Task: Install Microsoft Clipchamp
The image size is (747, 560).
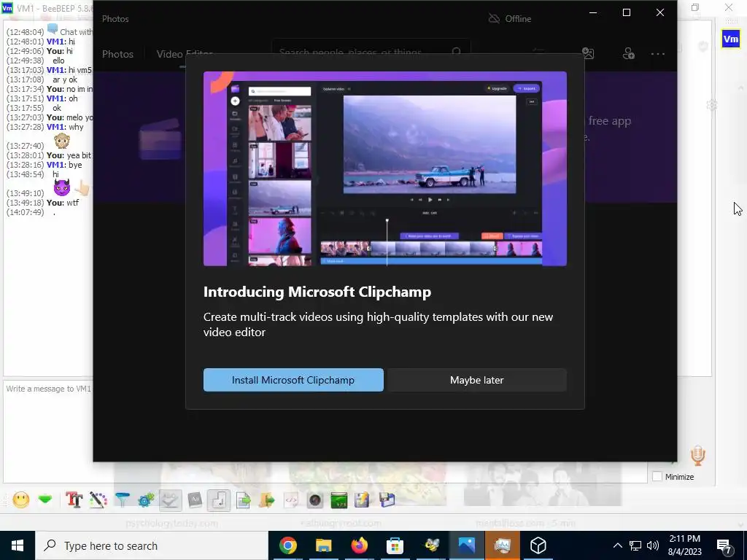Action: tap(293, 380)
